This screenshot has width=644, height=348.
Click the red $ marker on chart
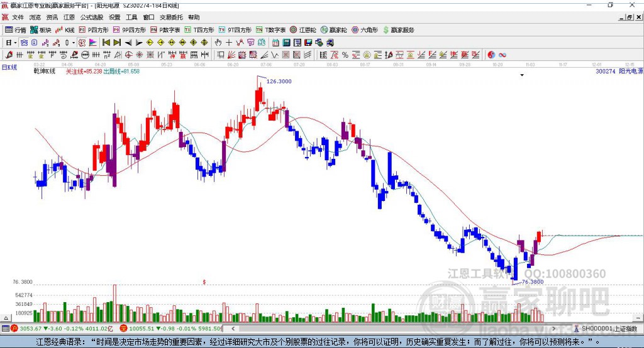[204, 282]
